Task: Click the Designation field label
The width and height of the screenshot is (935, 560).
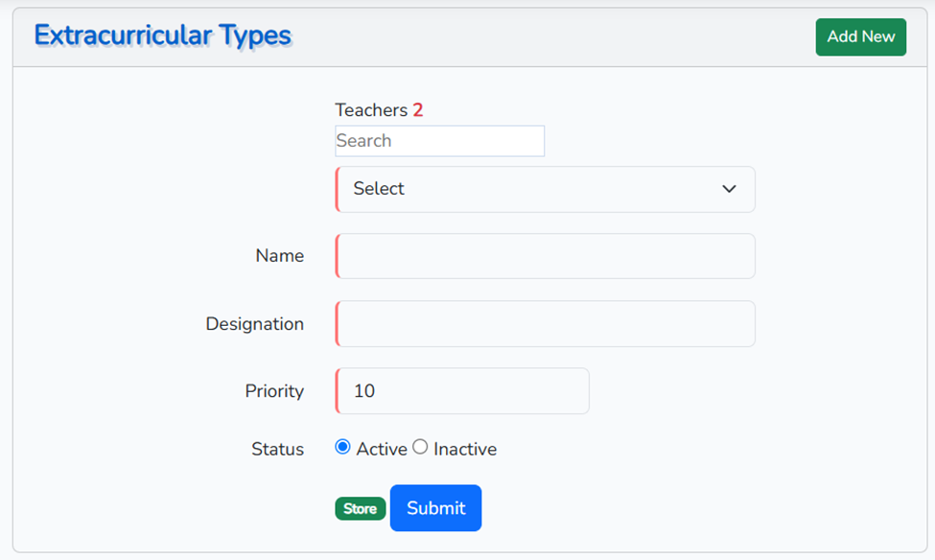Action: [254, 324]
